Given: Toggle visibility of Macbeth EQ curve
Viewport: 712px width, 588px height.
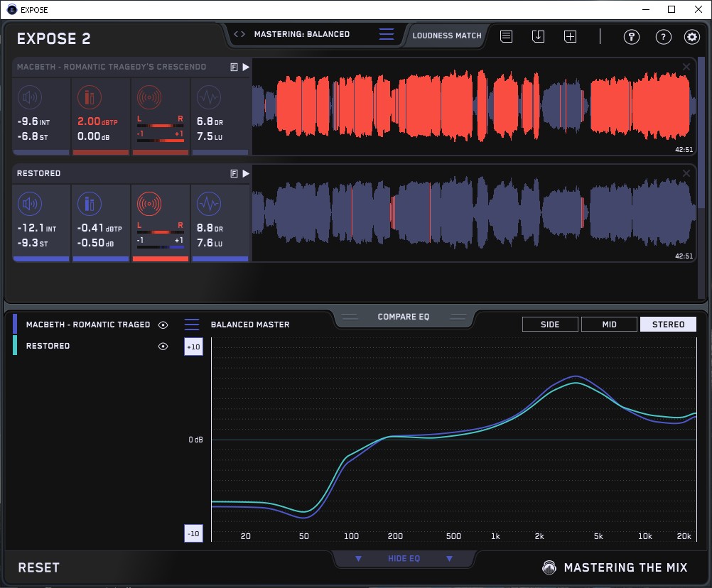Looking at the screenshot, I should click(x=163, y=325).
